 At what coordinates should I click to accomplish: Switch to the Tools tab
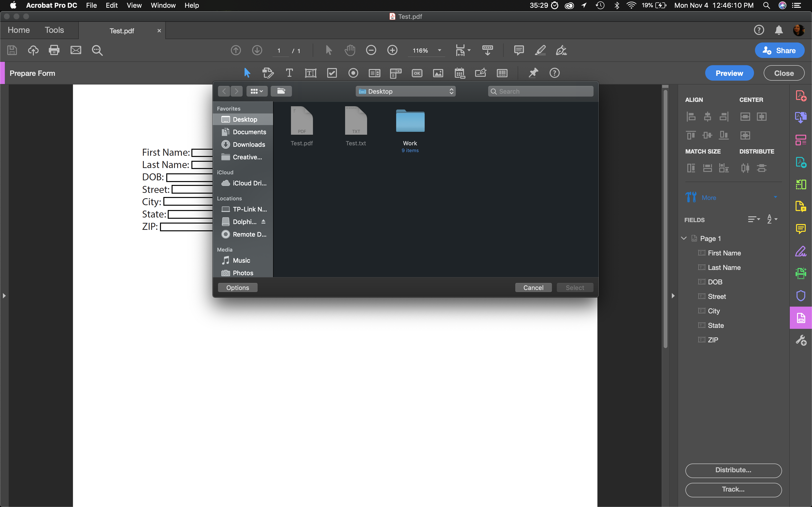click(54, 30)
